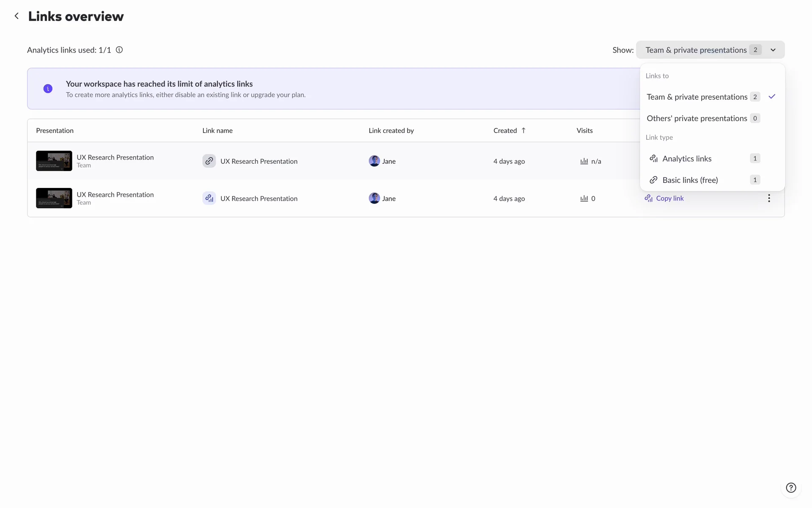Click the visits bar chart icon showing n/a
Viewport: 812px width, 508px height.
[x=584, y=161]
